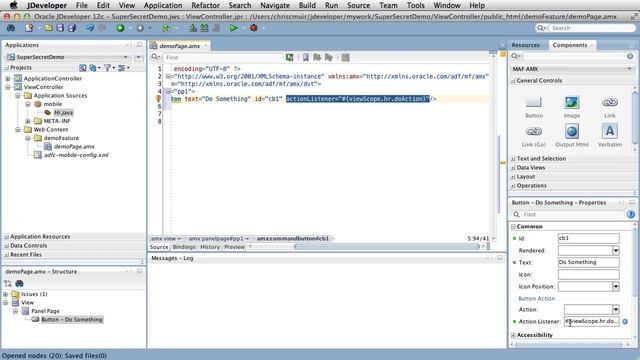Viewport: 640px width, 360px height.
Task: Click the Make project build icon
Action: [193, 28]
